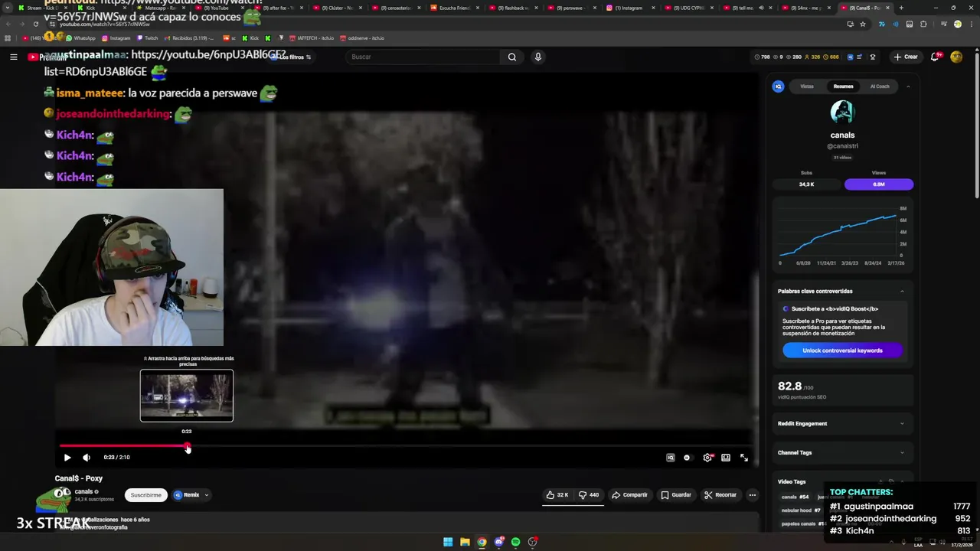
Task: Start voice search with the microphone
Action: (538, 57)
